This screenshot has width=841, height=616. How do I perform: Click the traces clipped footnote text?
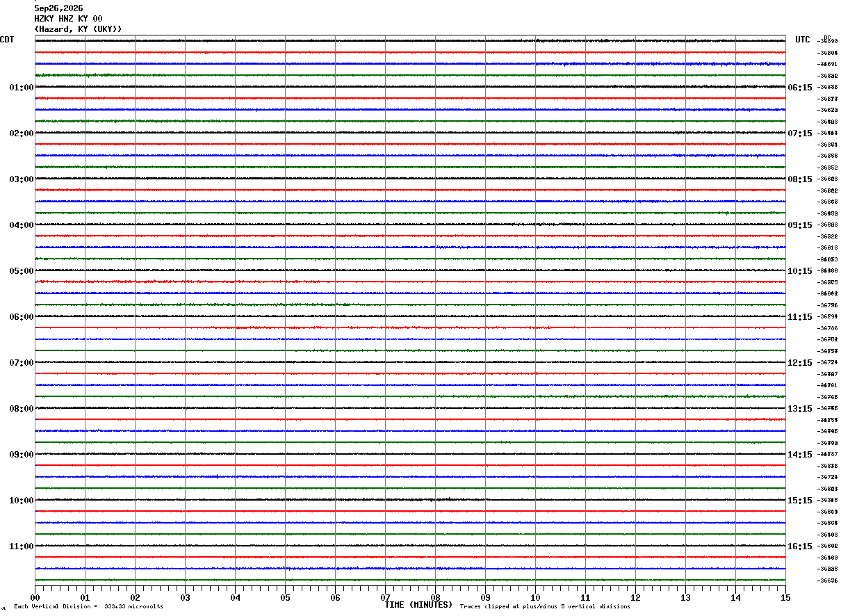pyautogui.click(x=545, y=607)
